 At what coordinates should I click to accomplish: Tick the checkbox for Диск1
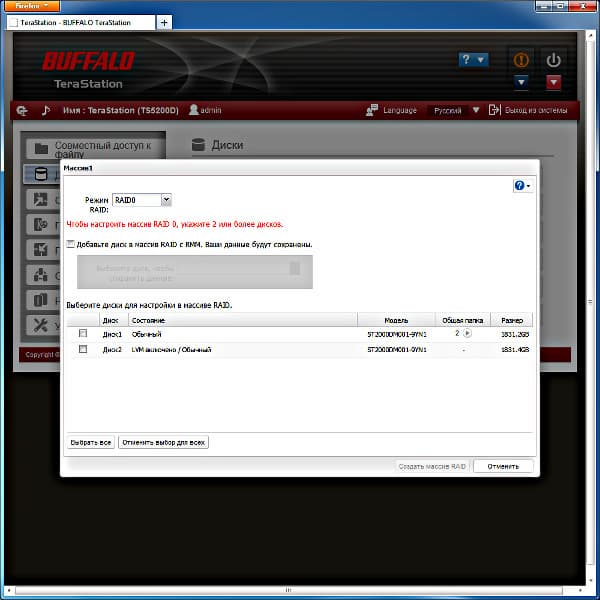coord(83,333)
